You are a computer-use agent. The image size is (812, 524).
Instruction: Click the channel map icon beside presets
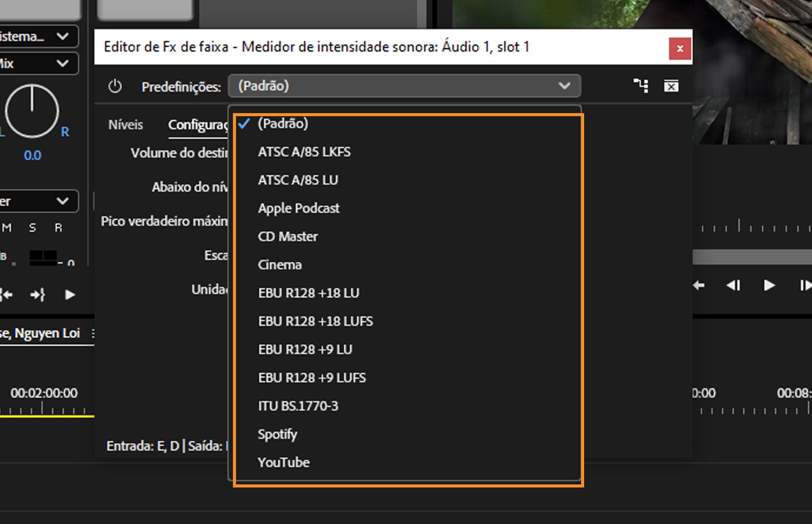[x=641, y=86]
